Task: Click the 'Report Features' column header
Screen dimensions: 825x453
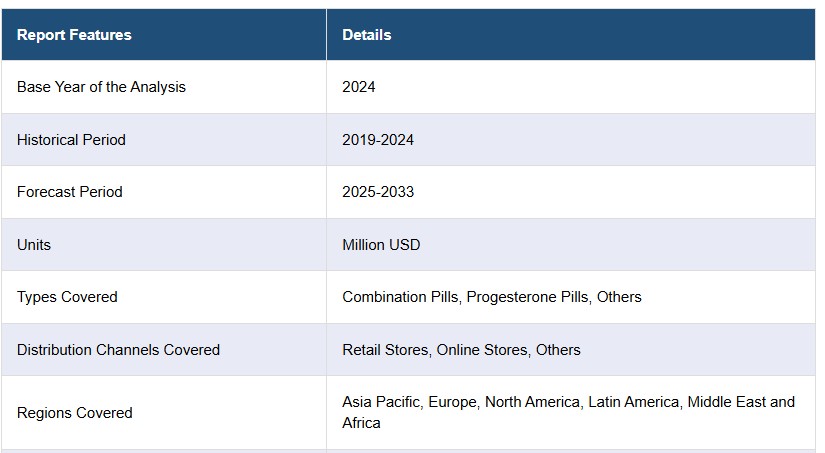Action: 74,35
